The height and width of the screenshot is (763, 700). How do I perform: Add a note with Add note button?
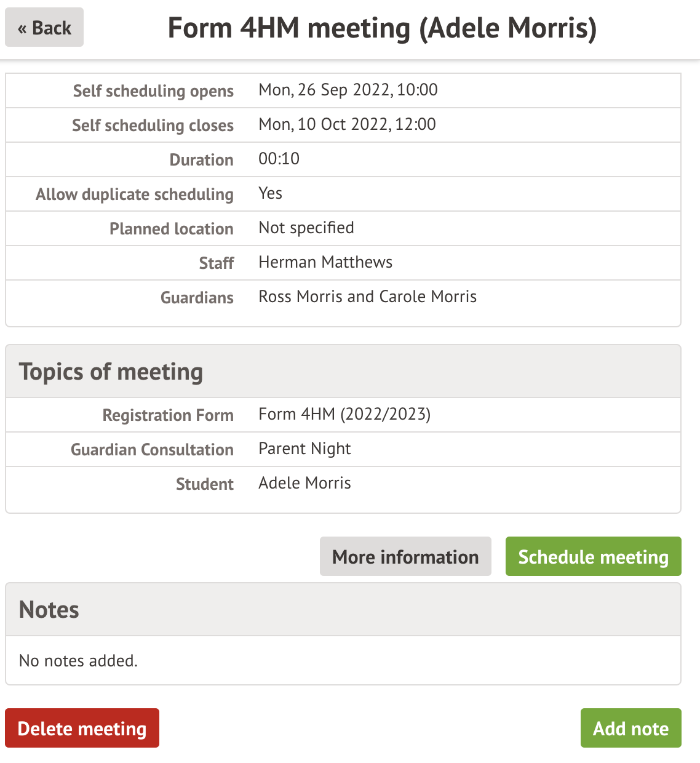click(630, 729)
